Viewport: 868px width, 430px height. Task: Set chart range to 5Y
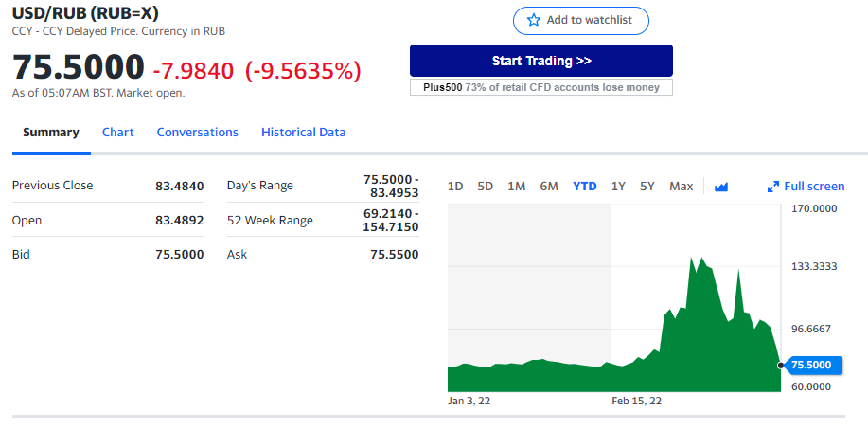pyautogui.click(x=647, y=187)
